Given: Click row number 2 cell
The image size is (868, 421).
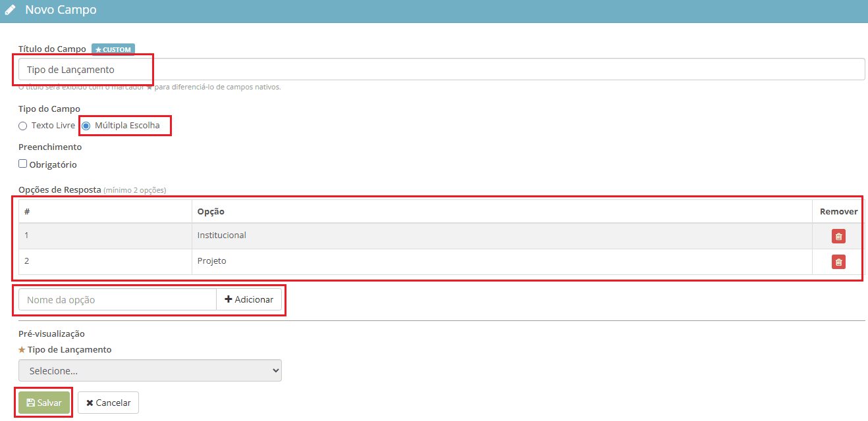Looking at the screenshot, I should click(x=105, y=261).
